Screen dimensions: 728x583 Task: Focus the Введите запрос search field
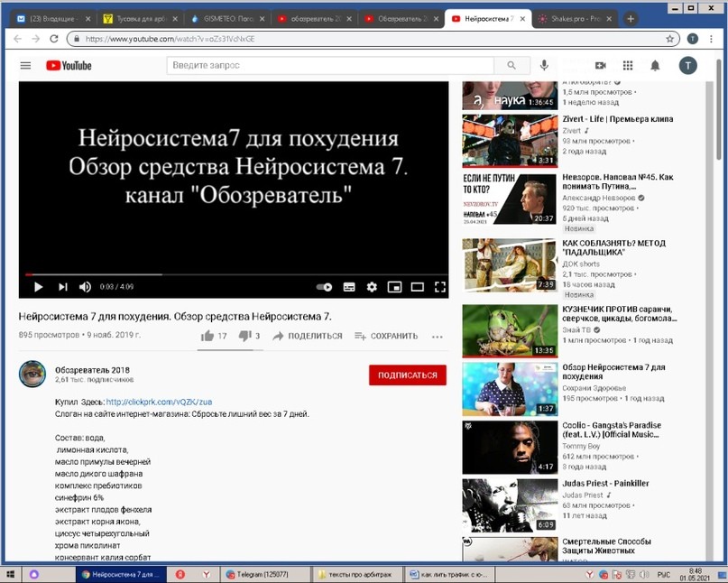pyautogui.click(x=330, y=66)
